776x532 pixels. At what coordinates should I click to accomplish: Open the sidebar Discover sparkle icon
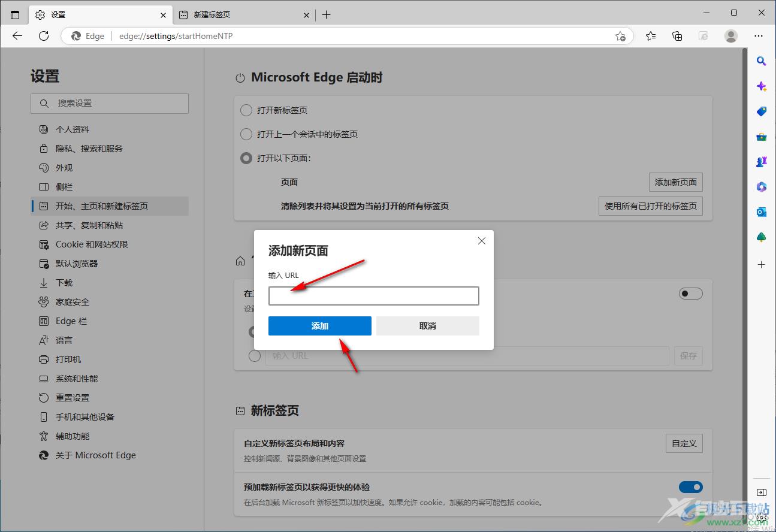click(x=761, y=86)
